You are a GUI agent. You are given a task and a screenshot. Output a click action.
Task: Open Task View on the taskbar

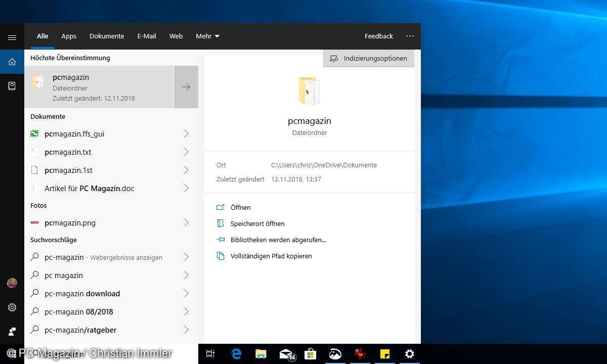click(210, 354)
